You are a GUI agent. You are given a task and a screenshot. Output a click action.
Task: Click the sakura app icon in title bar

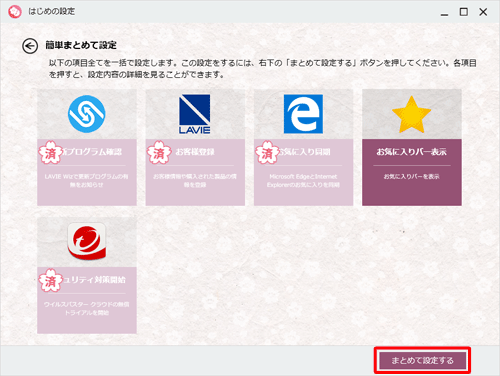coord(15,12)
